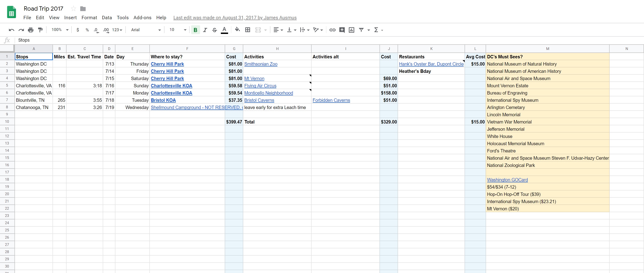Toggle strikethrough formatting

215,30
